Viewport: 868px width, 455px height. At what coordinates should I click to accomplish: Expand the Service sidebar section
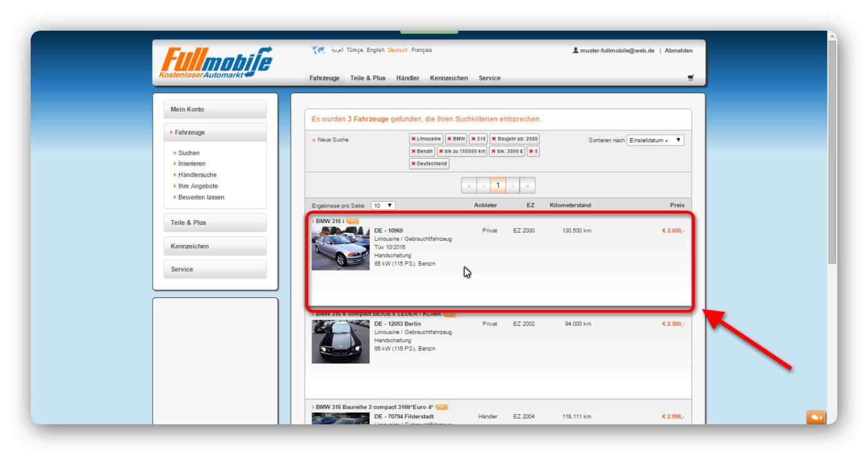pos(215,269)
